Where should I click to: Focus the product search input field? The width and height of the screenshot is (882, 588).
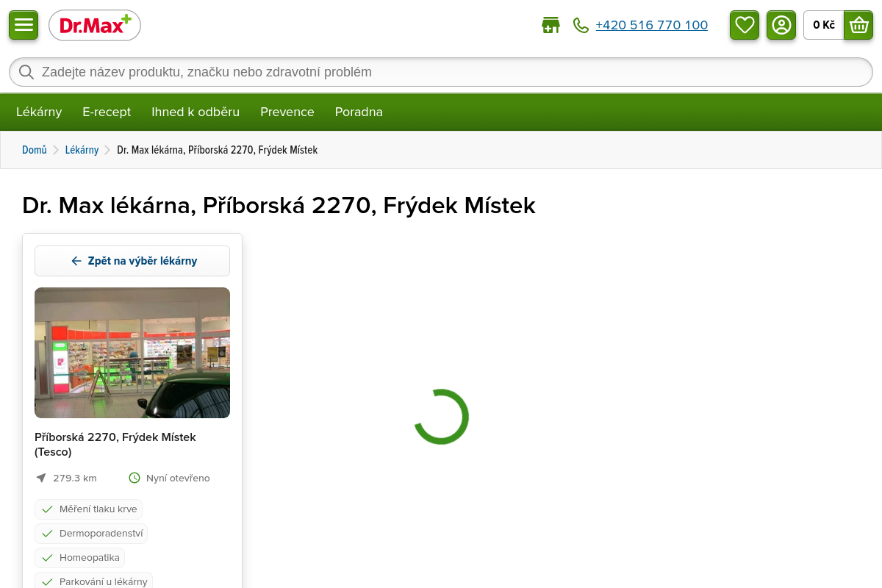441,72
